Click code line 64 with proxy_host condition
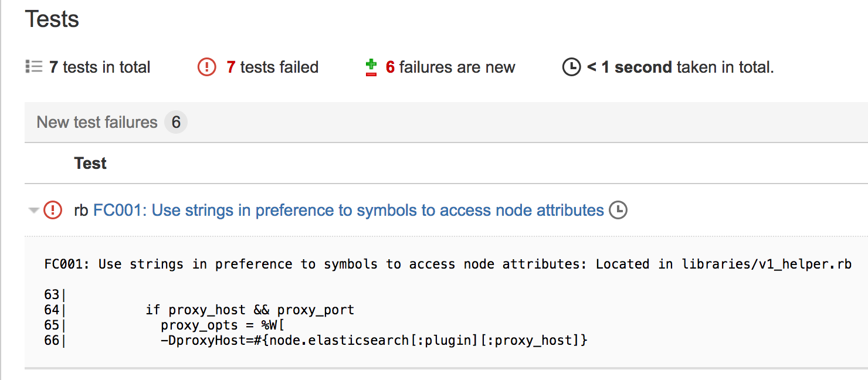This screenshot has width=868, height=380. (x=250, y=310)
